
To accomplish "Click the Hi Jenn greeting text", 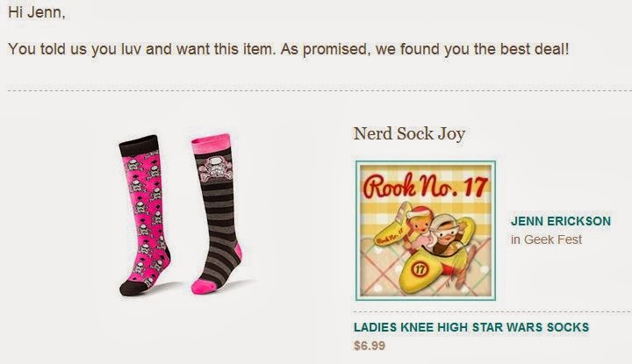I will 36,12.
